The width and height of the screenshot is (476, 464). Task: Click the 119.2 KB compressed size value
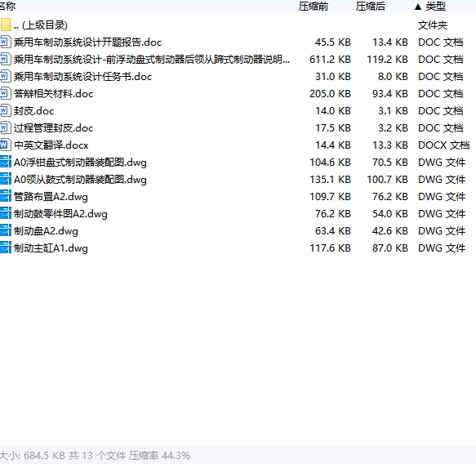tap(387, 59)
